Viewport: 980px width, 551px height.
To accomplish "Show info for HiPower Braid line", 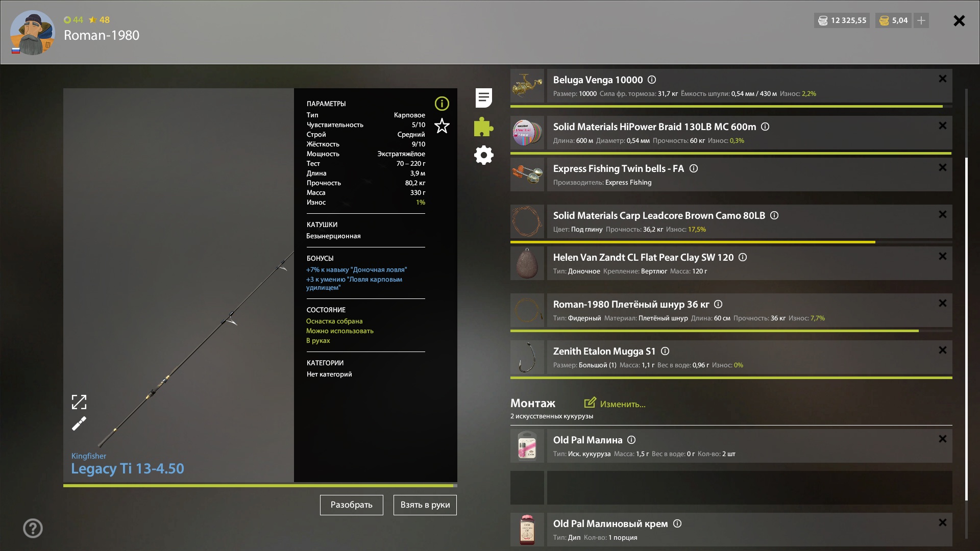I will click(765, 127).
